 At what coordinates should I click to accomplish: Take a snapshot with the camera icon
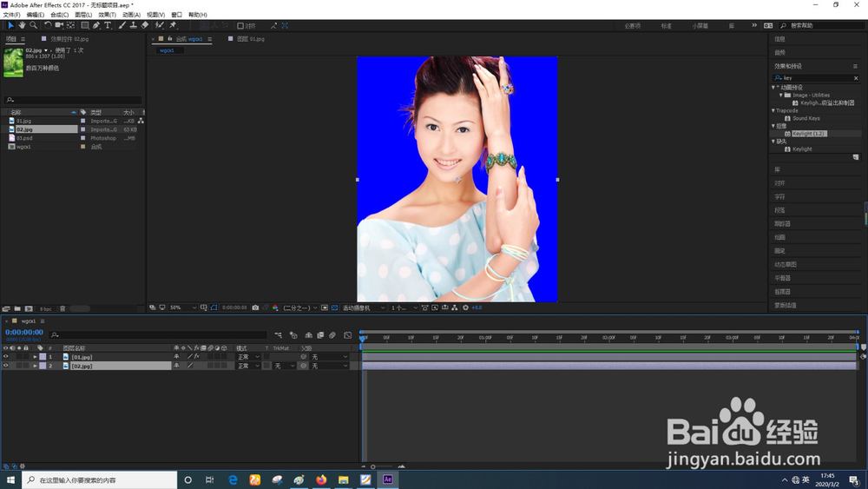click(255, 307)
